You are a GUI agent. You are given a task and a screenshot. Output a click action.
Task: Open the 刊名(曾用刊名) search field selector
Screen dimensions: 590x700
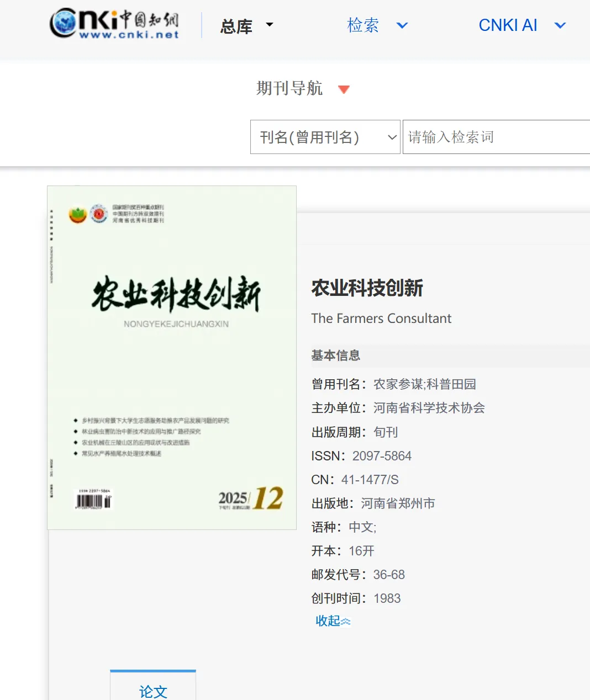coord(325,137)
